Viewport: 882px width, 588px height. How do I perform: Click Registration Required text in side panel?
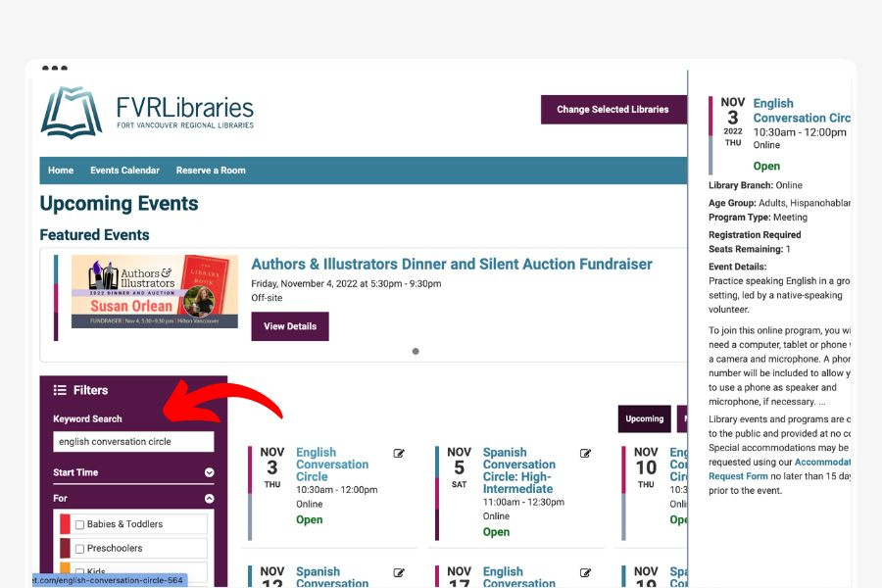coord(755,234)
